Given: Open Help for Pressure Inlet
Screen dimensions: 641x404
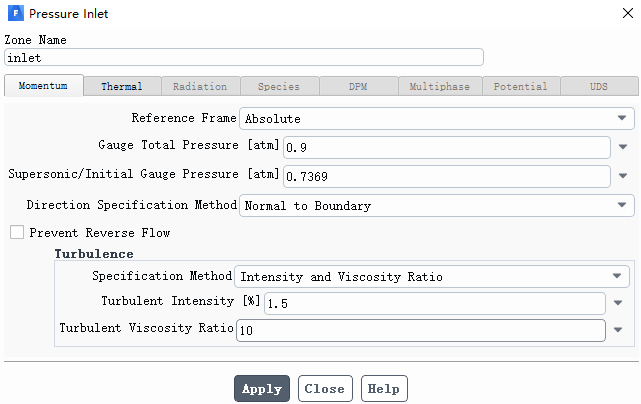Looking at the screenshot, I should (x=384, y=388).
